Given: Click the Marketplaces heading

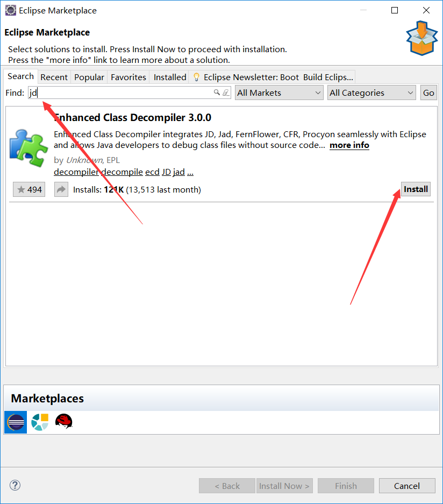Looking at the screenshot, I should click(x=47, y=398).
